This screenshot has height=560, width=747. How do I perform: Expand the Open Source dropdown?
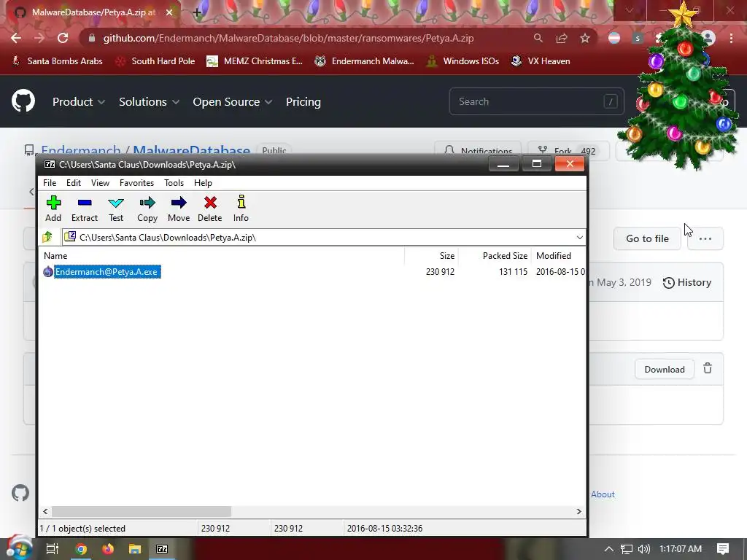pyautogui.click(x=233, y=102)
